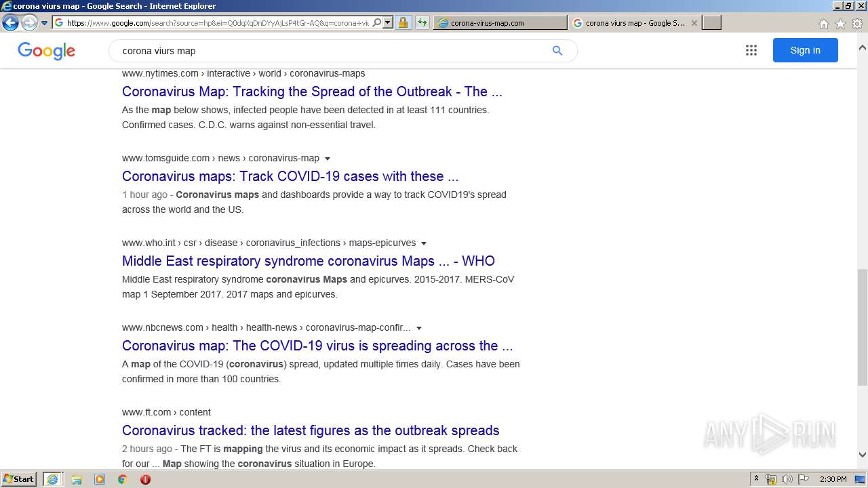Click the Internet Explorer taskbar icon
Viewport: 868px width, 488px height.
(52, 479)
